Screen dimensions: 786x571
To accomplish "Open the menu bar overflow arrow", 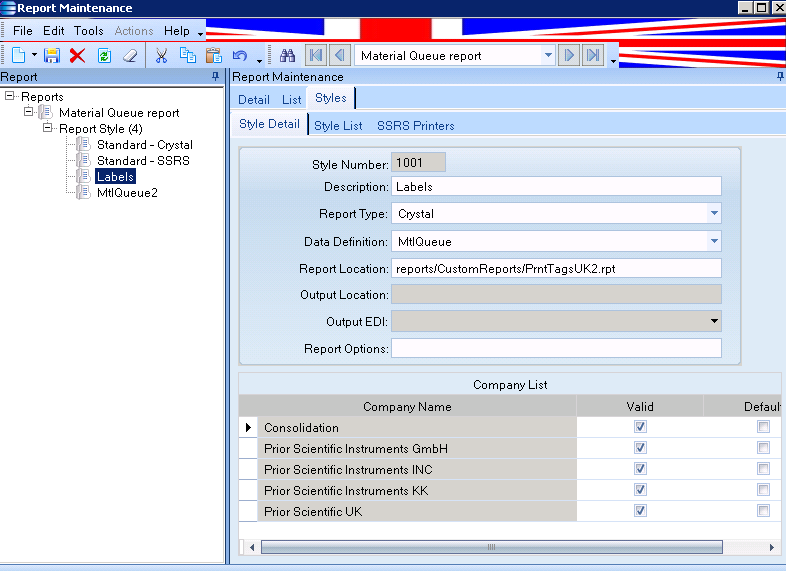I will tap(201, 34).
